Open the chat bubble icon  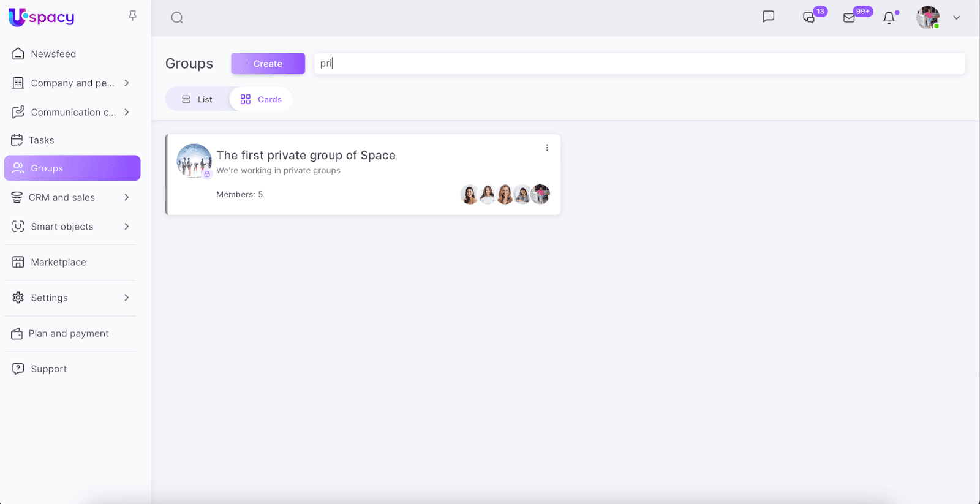click(x=768, y=17)
